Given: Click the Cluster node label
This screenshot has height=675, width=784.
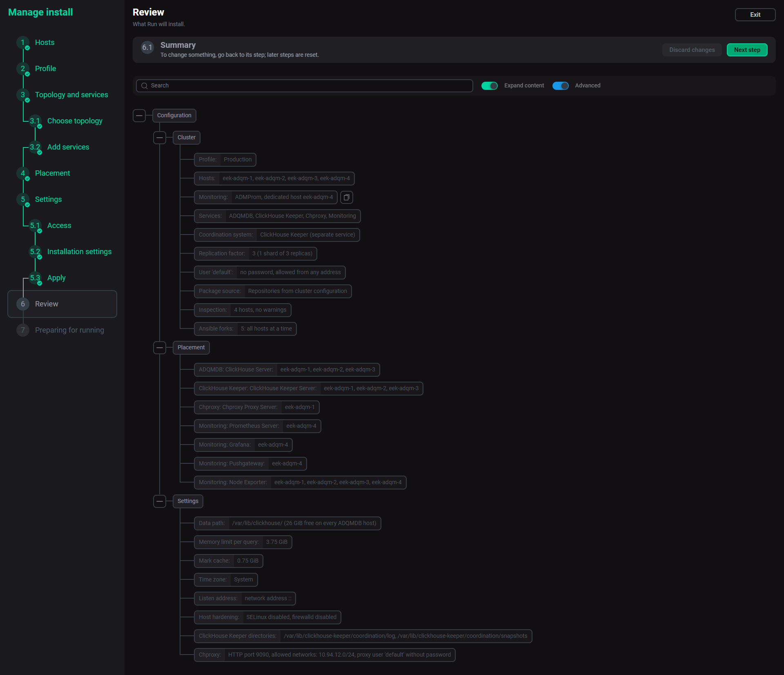Looking at the screenshot, I should [186, 138].
